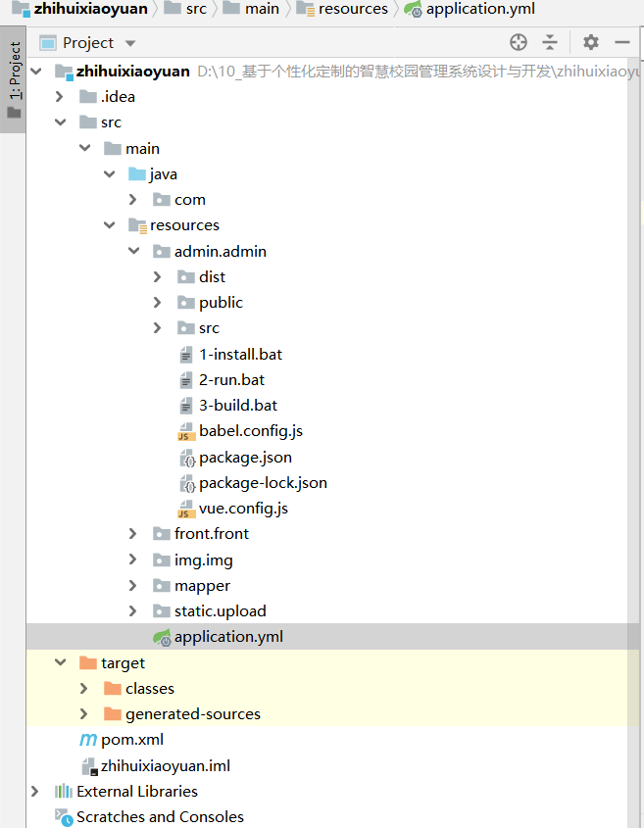
Task: Click the Locate/Select Opened File target icon
Action: 519,42
